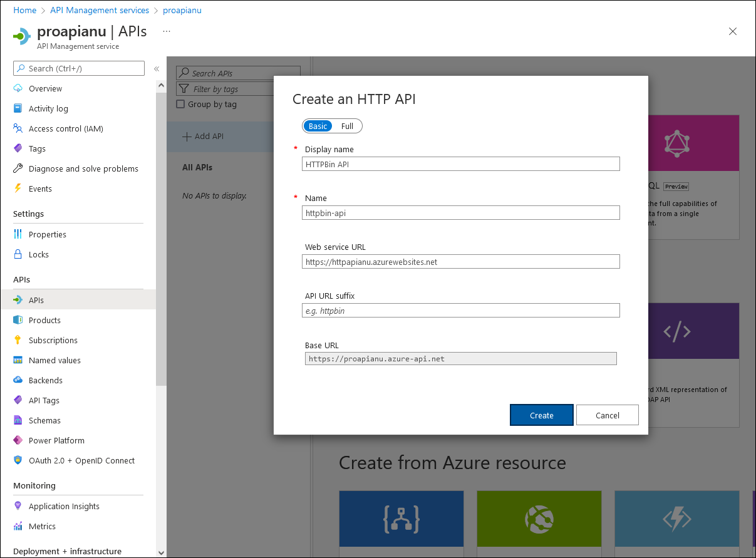Open Diagnose and solve problems

click(83, 168)
